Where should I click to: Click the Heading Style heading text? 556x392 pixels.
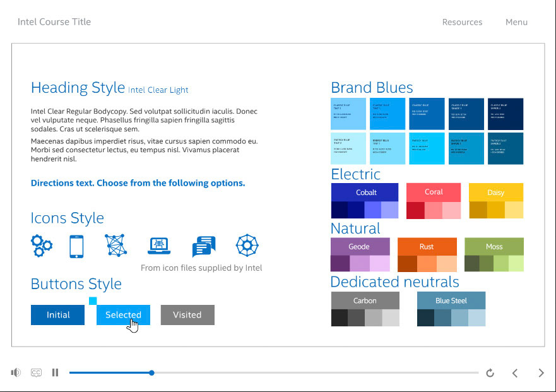pyautogui.click(x=78, y=88)
